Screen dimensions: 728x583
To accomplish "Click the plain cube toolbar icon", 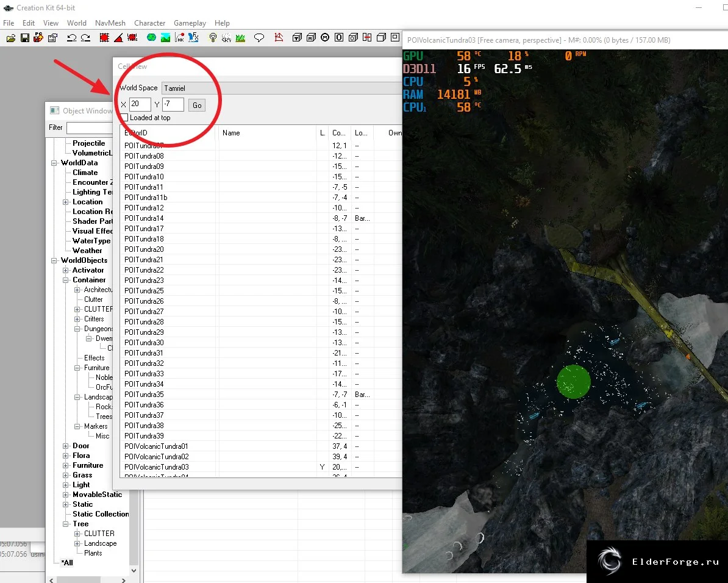I will point(381,38).
